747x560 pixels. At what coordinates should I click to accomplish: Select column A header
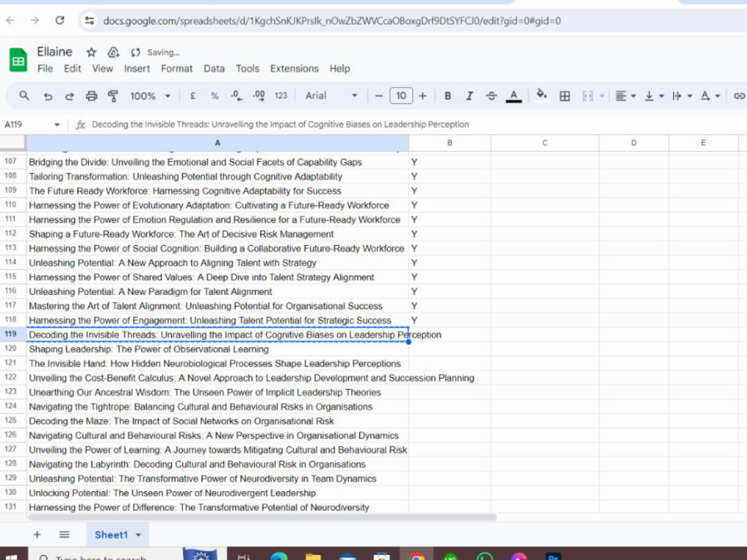tap(217, 143)
